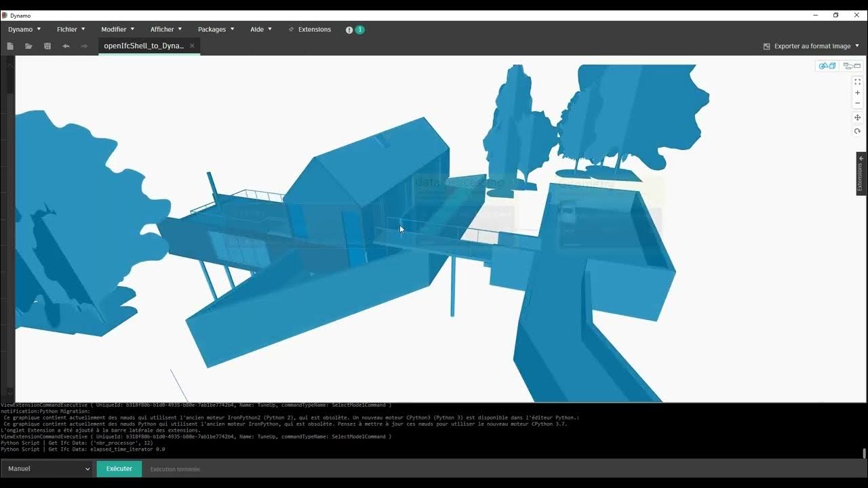Click the notification:Python Migration line
This screenshot has width=868, height=488.
point(45,411)
